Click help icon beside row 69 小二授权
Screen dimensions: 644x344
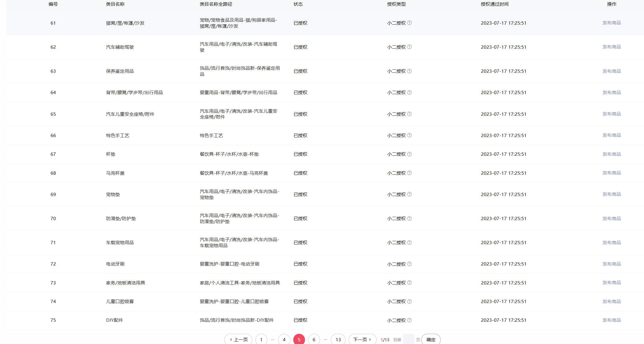(409, 194)
